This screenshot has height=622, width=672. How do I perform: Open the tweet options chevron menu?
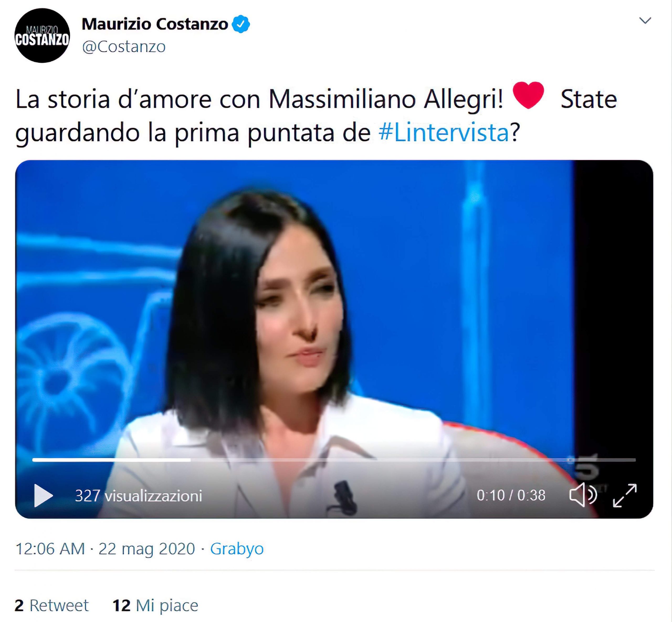pos(645,20)
